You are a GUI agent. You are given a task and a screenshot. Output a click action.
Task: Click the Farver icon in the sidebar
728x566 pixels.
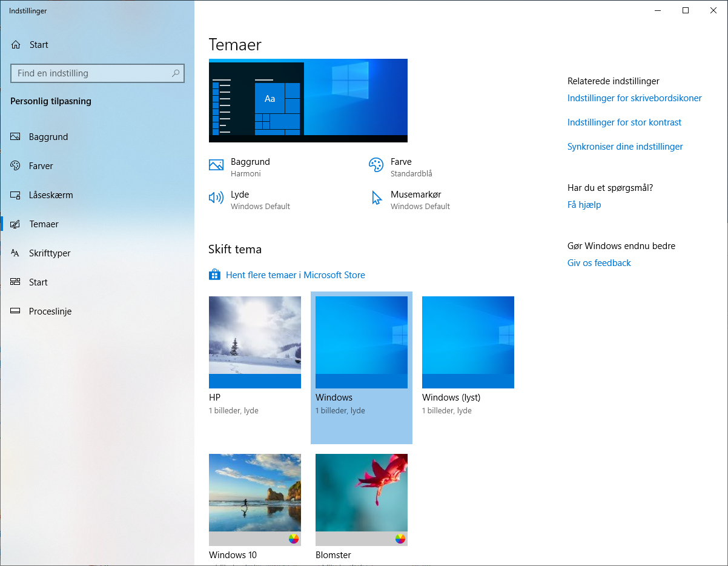(15, 165)
